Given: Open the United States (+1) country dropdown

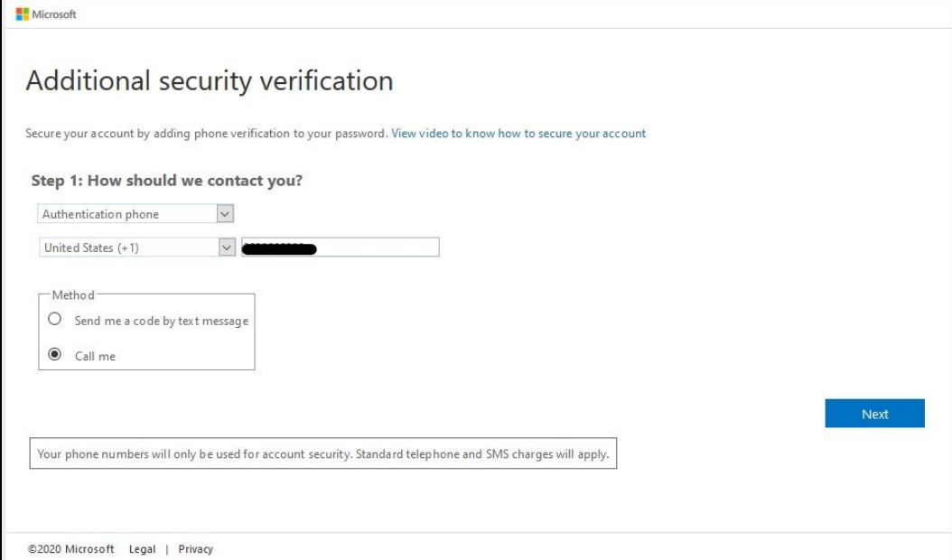Looking at the screenshot, I should click(137, 247).
